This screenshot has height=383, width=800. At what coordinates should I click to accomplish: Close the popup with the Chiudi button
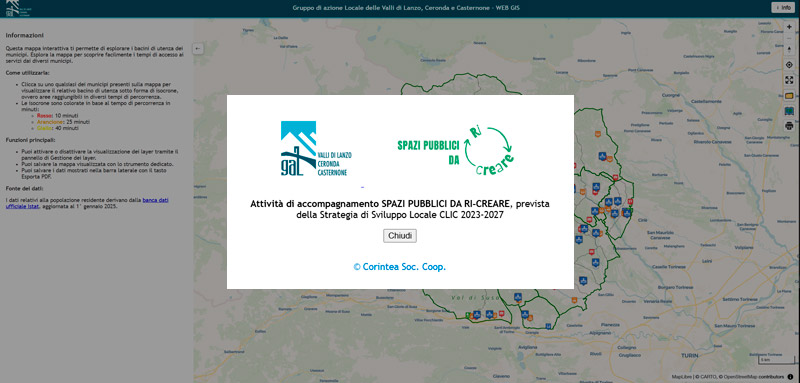(x=399, y=236)
